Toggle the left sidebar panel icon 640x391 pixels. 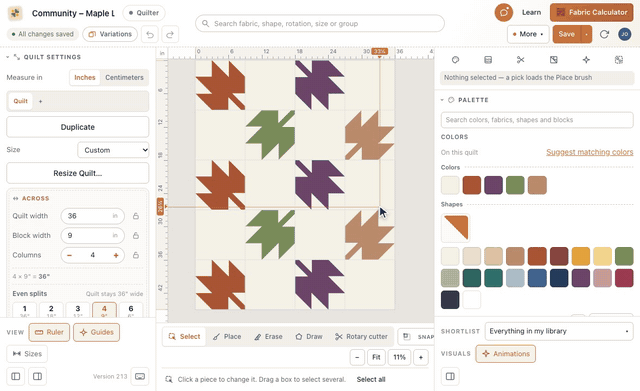(16, 376)
